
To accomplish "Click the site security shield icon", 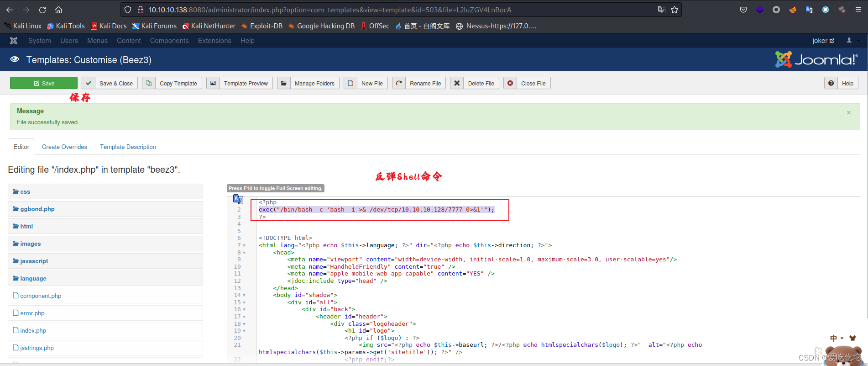I will point(128,10).
